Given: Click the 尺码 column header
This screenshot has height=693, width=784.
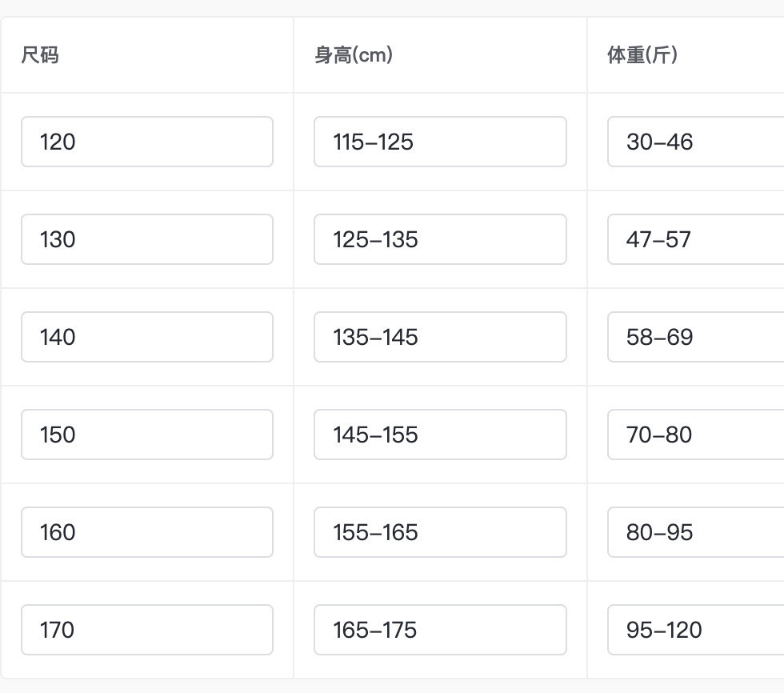Looking at the screenshot, I should (x=40, y=55).
